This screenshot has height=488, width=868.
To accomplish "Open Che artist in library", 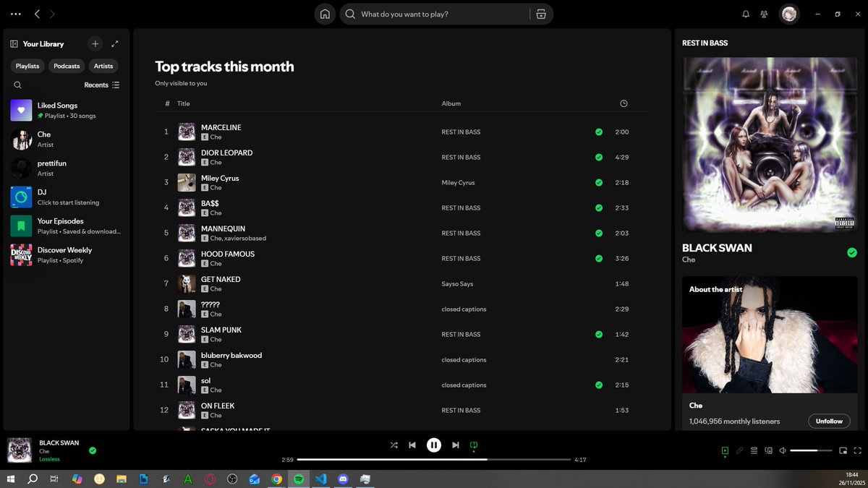I will 67,140.
